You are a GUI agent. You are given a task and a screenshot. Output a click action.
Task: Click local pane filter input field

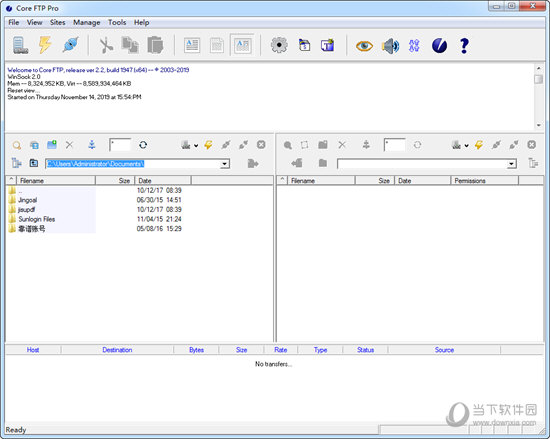[120, 144]
